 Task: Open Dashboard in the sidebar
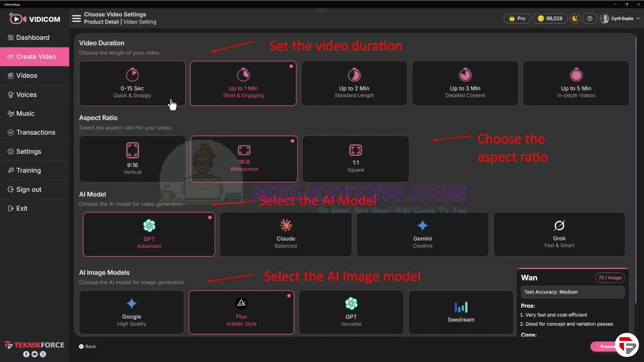click(x=35, y=38)
